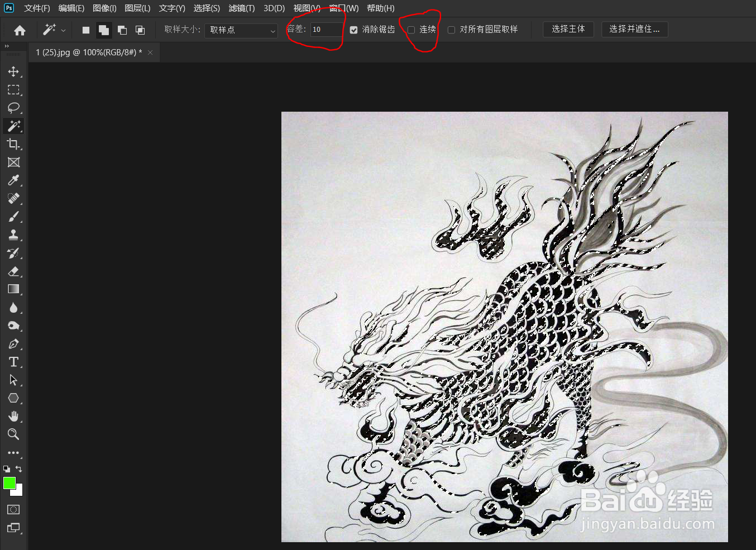Select the Pen tool
756x550 pixels.
(x=13, y=343)
